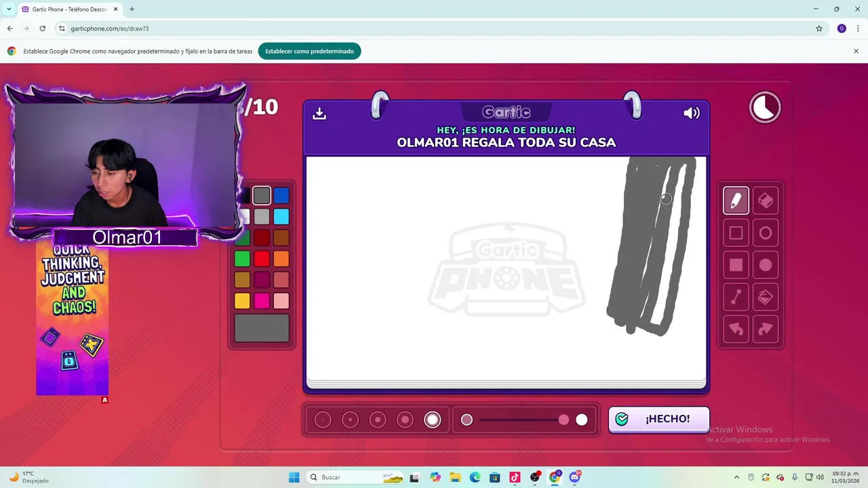View site information icon in address bar
This screenshot has width=868, height=488.
click(x=62, y=28)
